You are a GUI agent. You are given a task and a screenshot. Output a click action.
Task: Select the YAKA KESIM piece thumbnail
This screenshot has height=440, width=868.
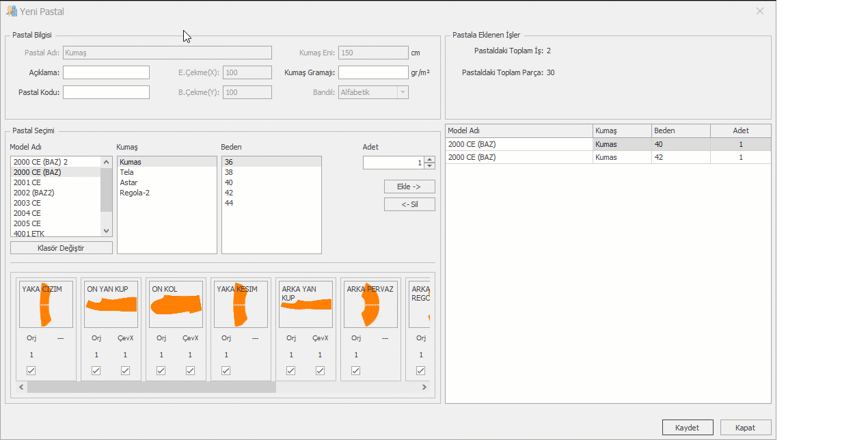click(x=241, y=304)
